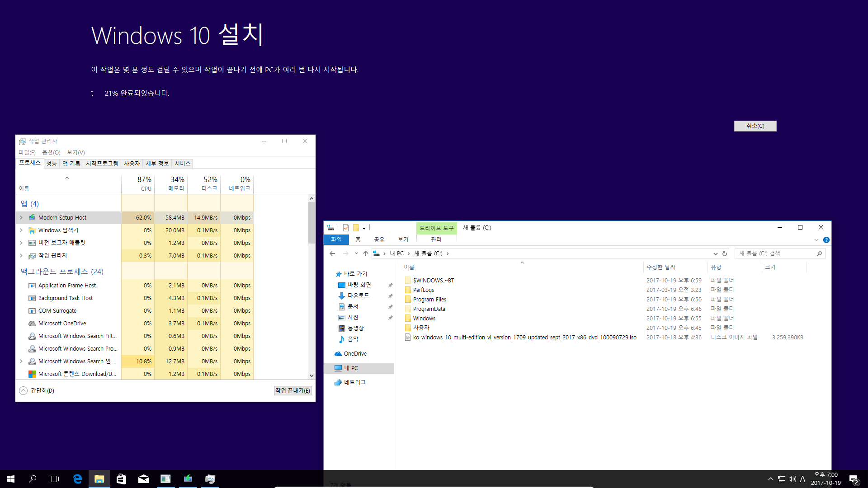Screen dimensions: 868x488
Task: Click Windows folder in C drive
Action: point(424,318)
